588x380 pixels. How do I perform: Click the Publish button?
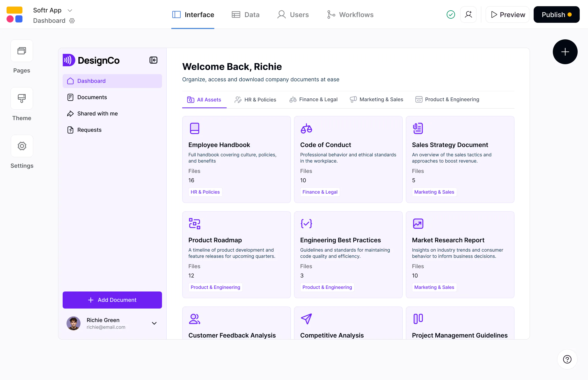(556, 14)
